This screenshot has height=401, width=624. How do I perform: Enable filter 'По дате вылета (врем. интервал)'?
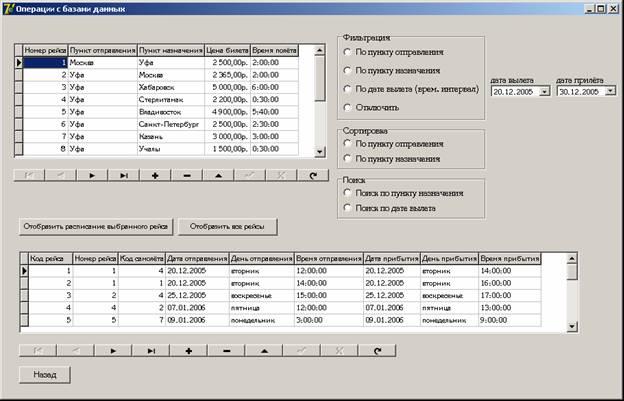tap(348, 89)
